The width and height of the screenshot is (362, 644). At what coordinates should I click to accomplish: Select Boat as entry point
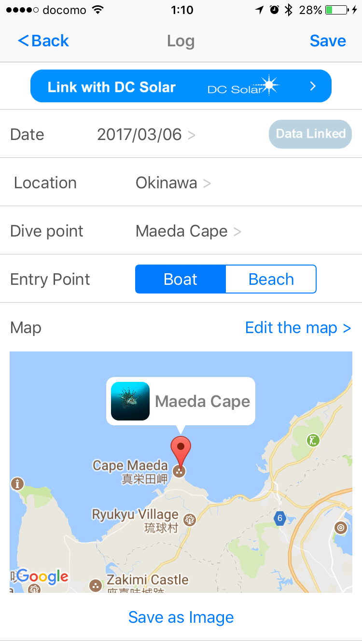[181, 279]
